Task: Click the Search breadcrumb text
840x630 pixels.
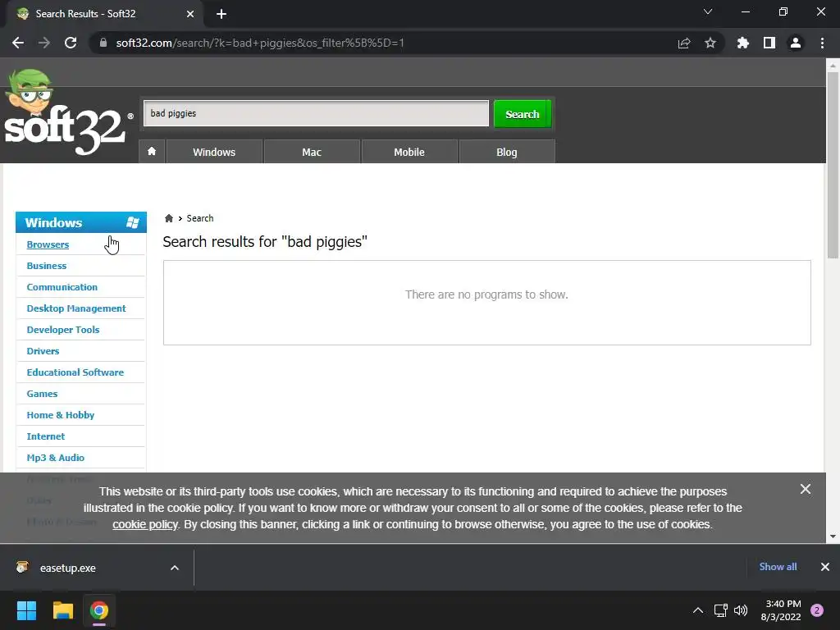Action: (x=200, y=218)
